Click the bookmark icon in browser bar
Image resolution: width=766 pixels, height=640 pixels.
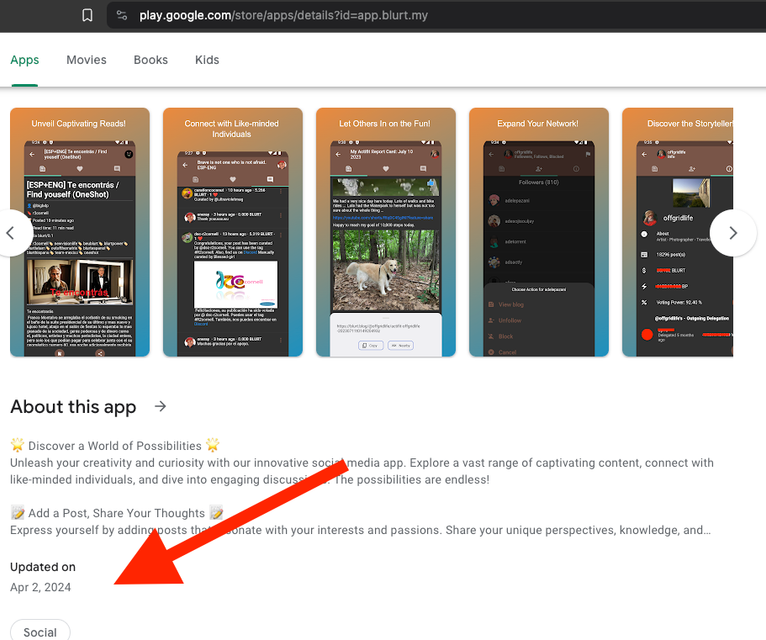[x=88, y=15]
